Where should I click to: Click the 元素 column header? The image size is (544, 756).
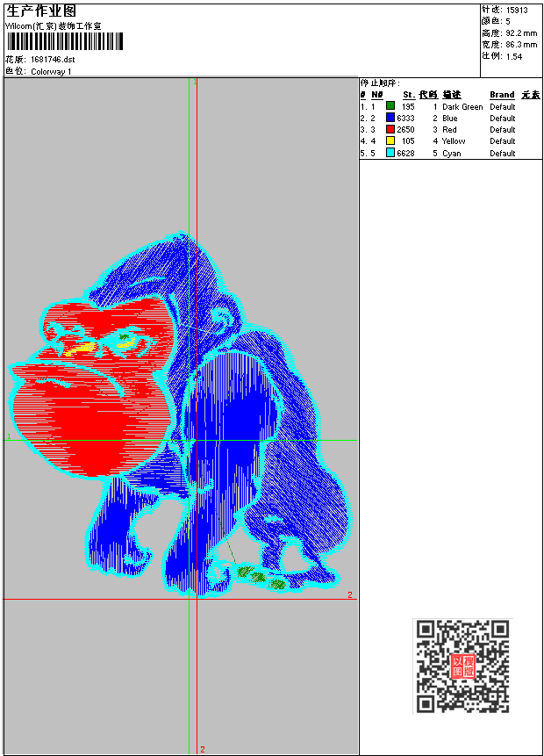tap(531, 95)
